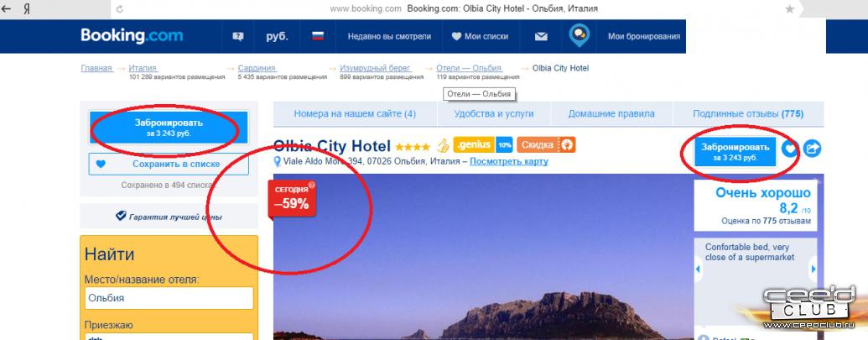Click the round share arrow icon
This screenshot has height=340, width=868.
(812, 149)
